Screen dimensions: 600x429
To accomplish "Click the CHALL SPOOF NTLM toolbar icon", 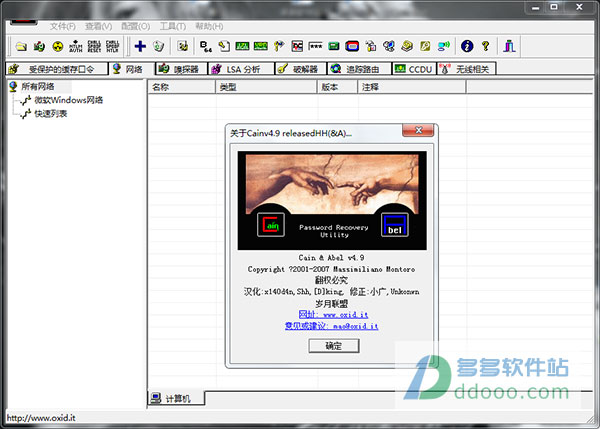I will click(x=112, y=46).
